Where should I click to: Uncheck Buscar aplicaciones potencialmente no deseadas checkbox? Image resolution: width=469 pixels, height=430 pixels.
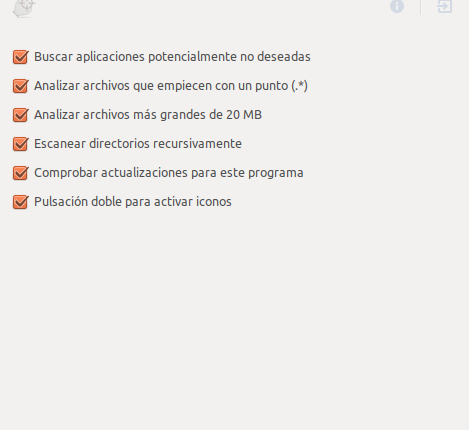point(20,57)
